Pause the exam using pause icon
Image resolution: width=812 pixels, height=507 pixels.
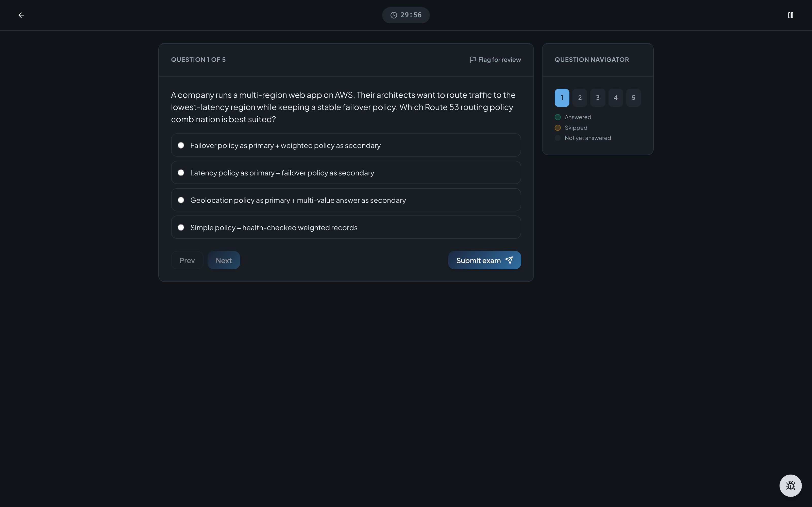pos(790,15)
